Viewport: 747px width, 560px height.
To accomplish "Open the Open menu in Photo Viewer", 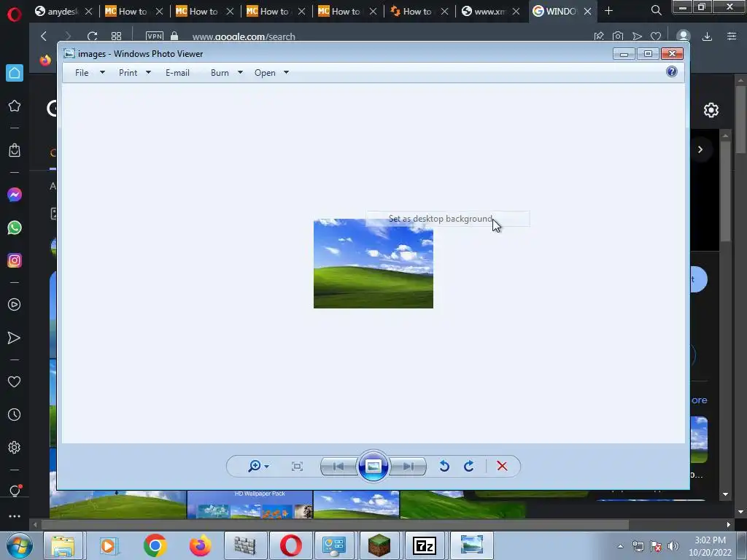I will [265, 73].
